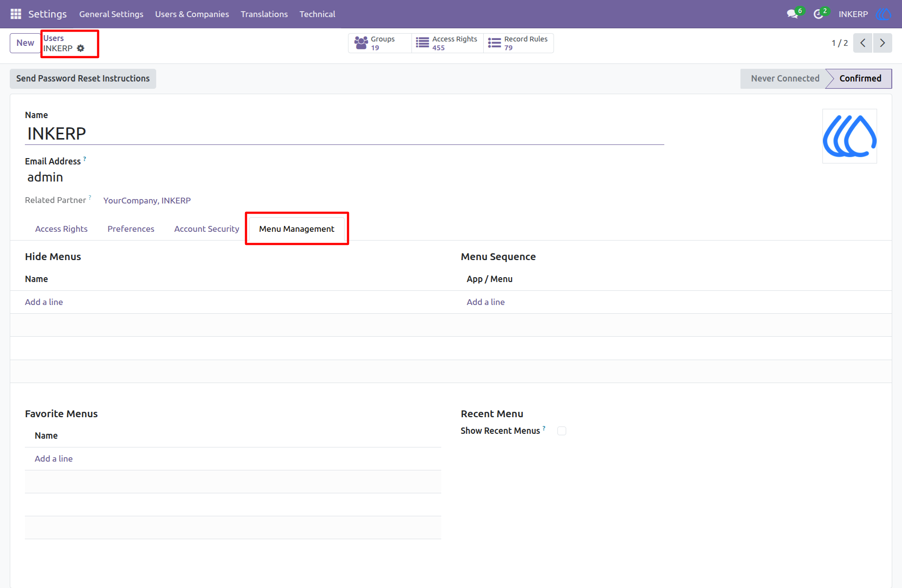The width and height of the screenshot is (902, 588).
Task: Click the Email Address help tooltip mark
Action: coord(85,159)
